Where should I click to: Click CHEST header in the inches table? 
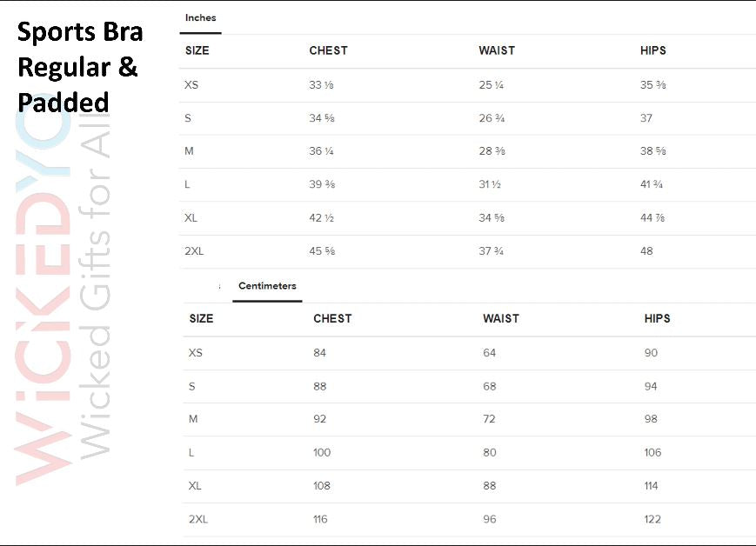point(329,50)
